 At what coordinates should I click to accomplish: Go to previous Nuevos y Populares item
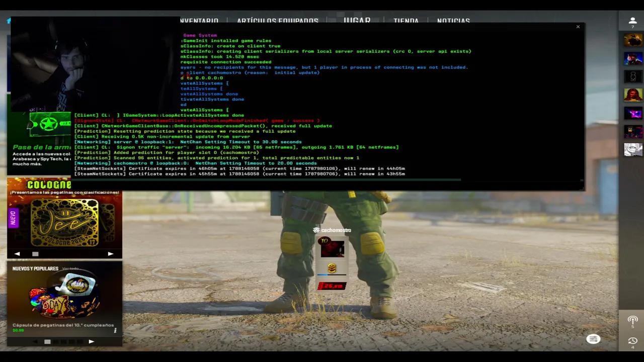[x=35, y=341]
